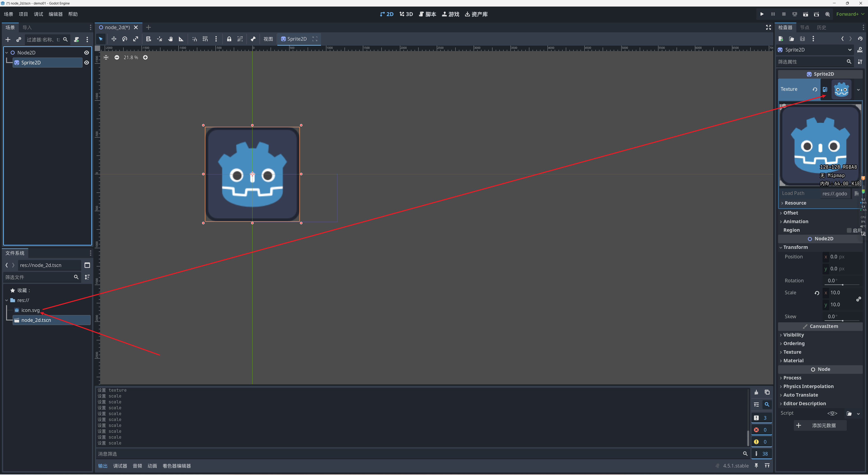Select the Rotate tool icon
Screen dimensions: 868x475
tap(125, 39)
